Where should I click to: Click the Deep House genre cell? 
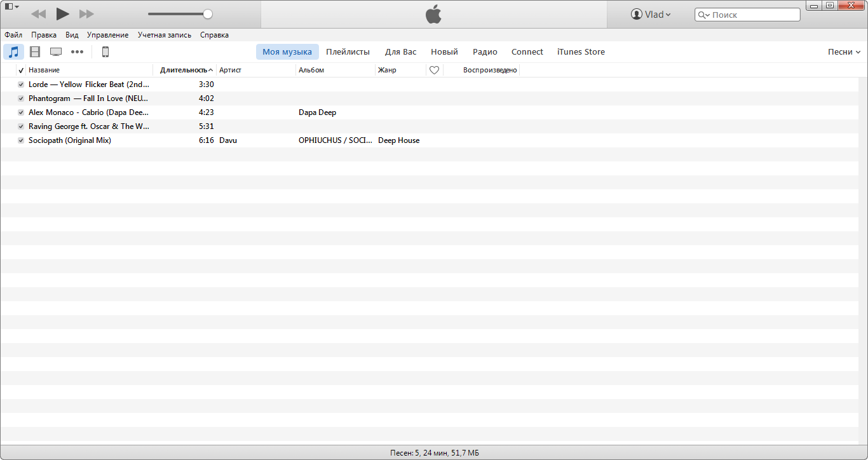tap(399, 140)
